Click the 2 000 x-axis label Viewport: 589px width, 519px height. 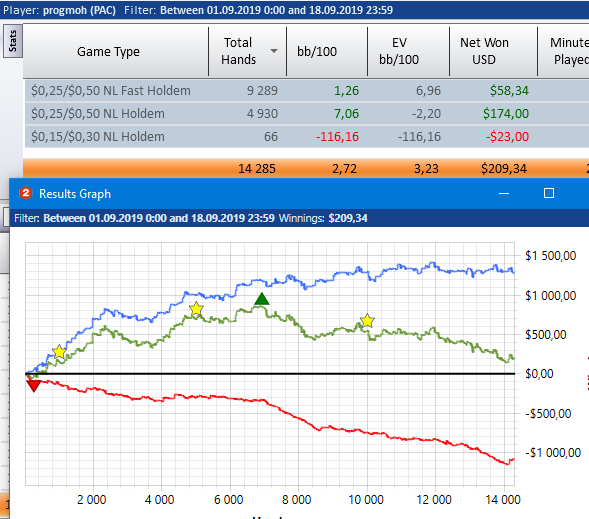pyautogui.click(x=92, y=500)
